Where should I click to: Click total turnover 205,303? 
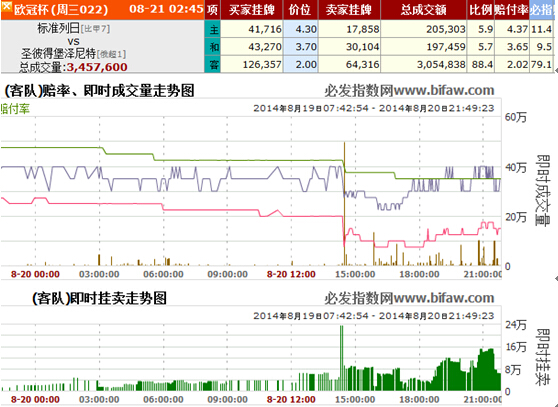tap(446, 29)
